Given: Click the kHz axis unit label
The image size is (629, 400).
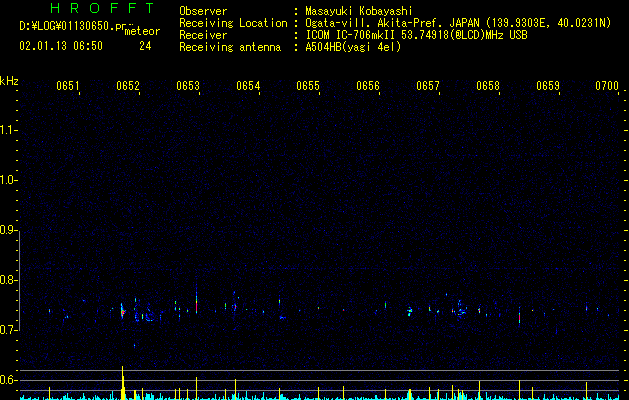Looking at the screenshot, I should click(9, 81).
